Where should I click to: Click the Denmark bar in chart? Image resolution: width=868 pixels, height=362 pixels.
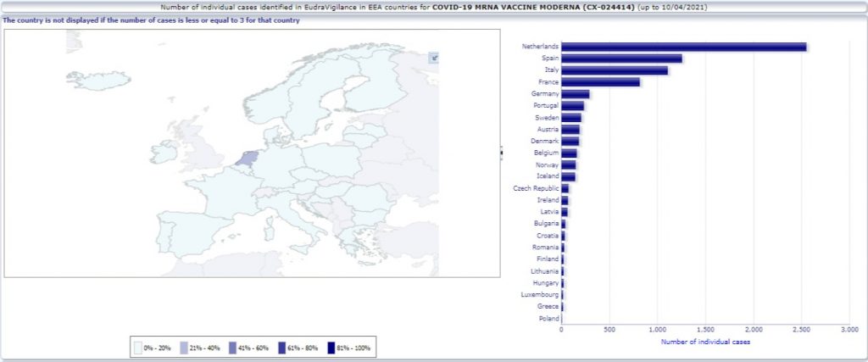(570, 141)
